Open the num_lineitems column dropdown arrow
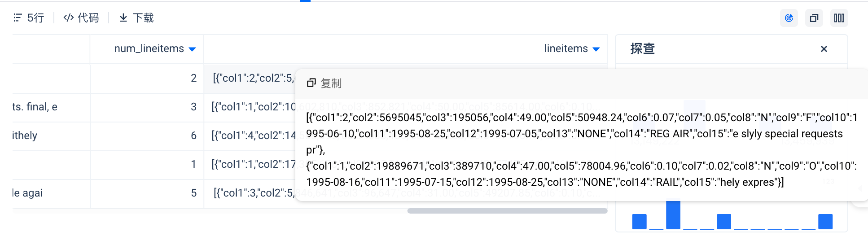 (192, 49)
